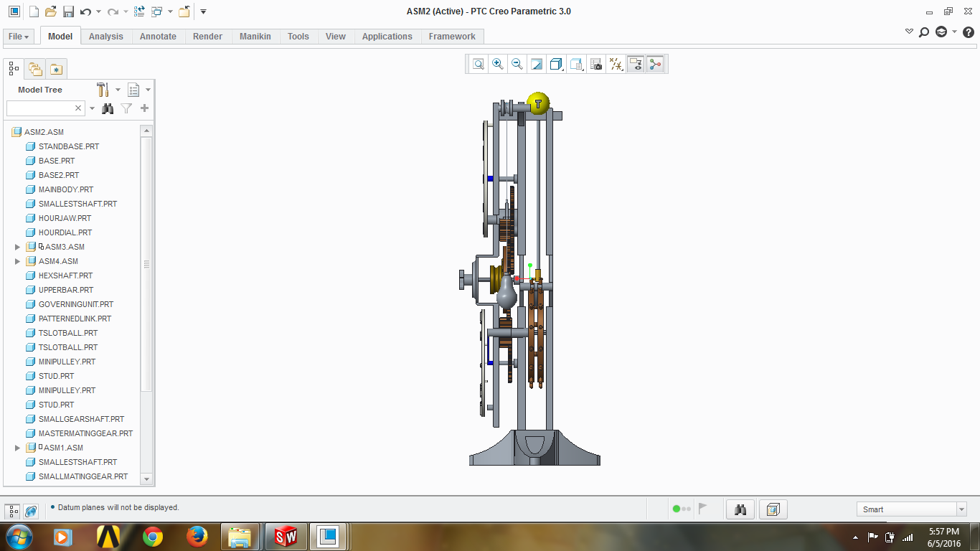Click the Refit view icon

pyautogui.click(x=479, y=65)
